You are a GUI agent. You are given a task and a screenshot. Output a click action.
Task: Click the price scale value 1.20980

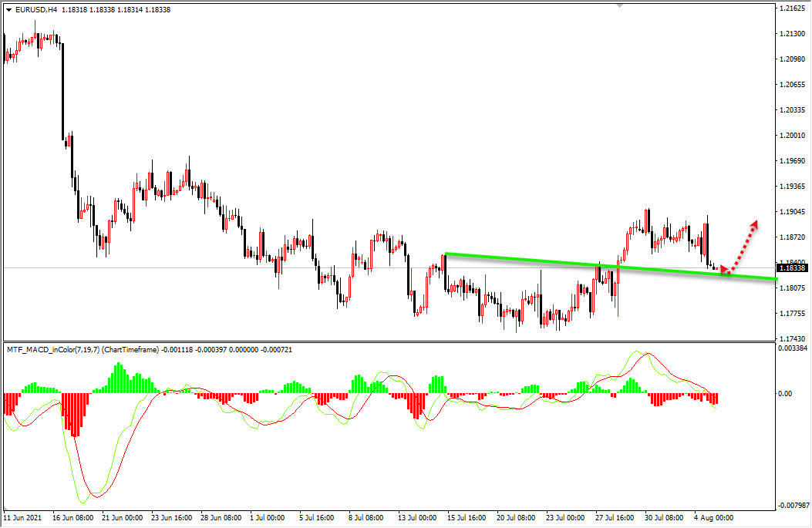pyautogui.click(x=792, y=59)
